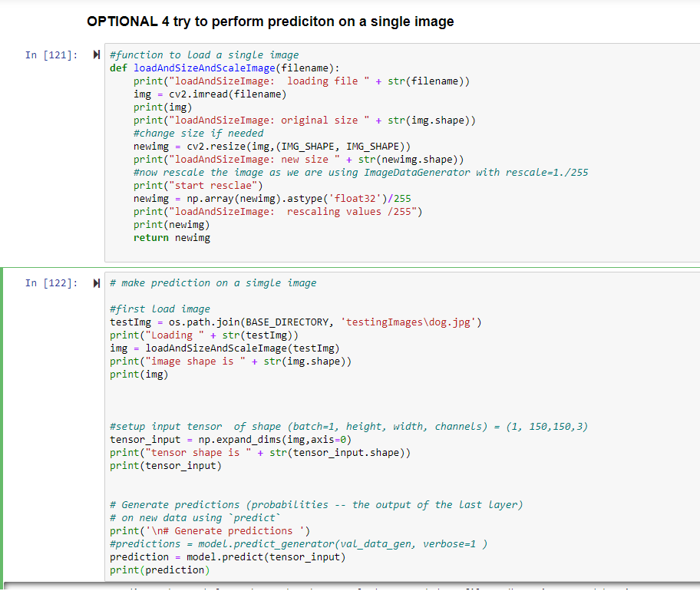Screen dimensions: 700x591
Task: Click the np.array astype float32 line
Action: pos(272,198)
